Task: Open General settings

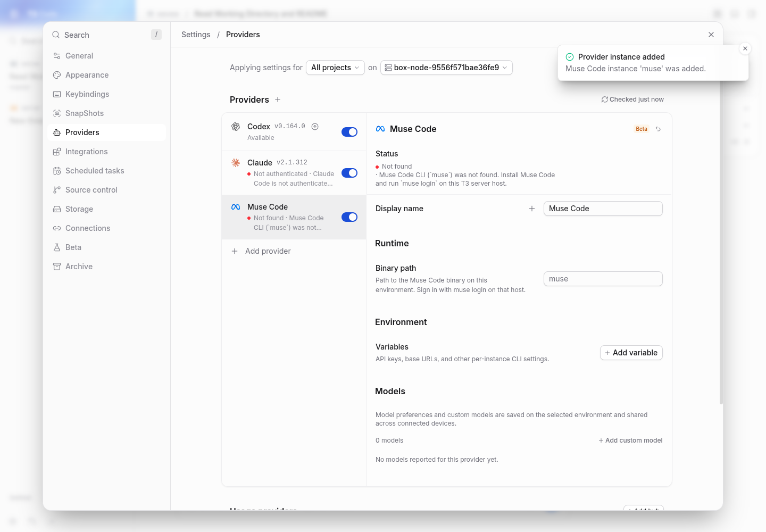Action: point(106,56)
